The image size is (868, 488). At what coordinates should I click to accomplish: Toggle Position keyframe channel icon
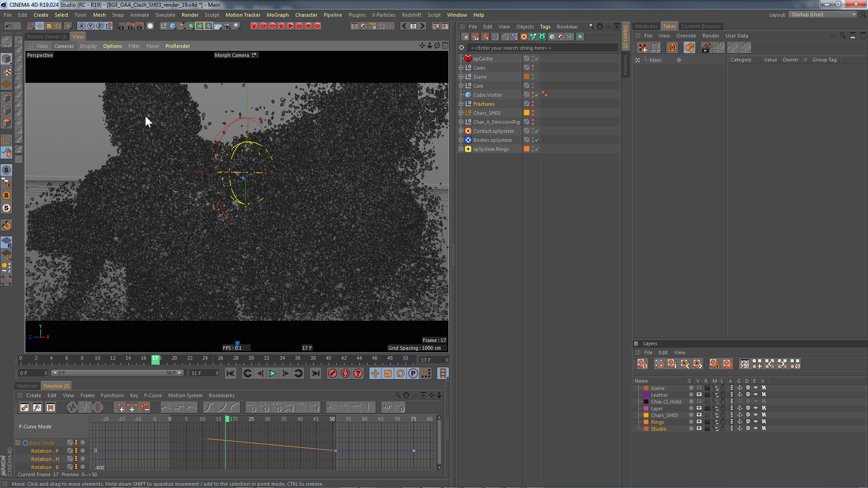[375, 373]
